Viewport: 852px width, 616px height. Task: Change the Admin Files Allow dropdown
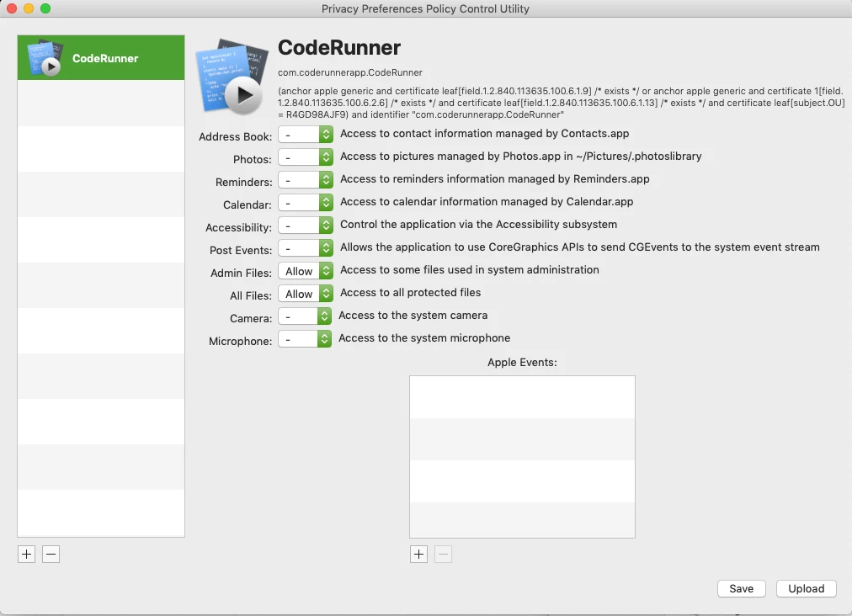(x=306, y=271)
